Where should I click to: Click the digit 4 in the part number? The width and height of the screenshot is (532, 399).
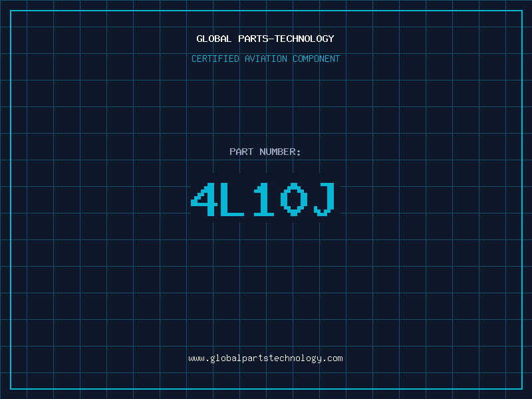[x=204, y=199]
